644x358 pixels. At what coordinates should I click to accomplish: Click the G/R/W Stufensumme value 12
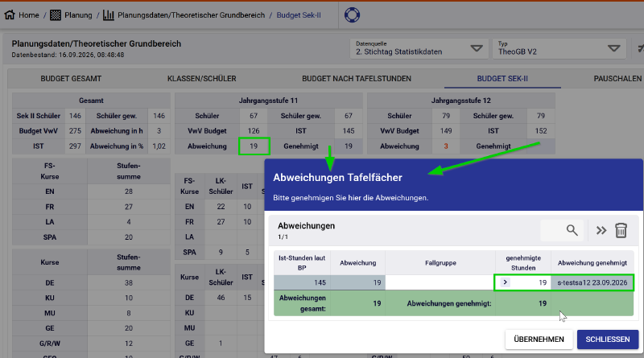(x=129, y=344)
